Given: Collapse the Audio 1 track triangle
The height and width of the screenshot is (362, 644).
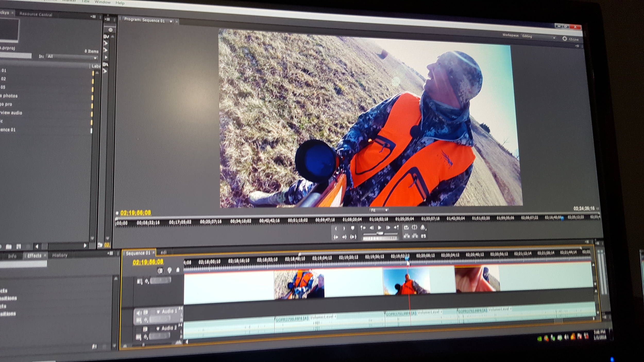Looking at the screenshot, I should (158, 312).
